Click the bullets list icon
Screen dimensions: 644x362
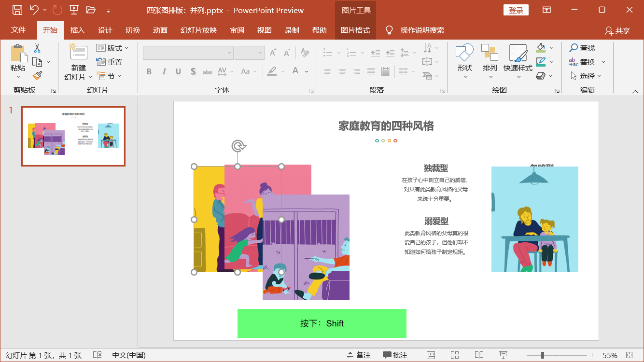(x=328, y=52)
